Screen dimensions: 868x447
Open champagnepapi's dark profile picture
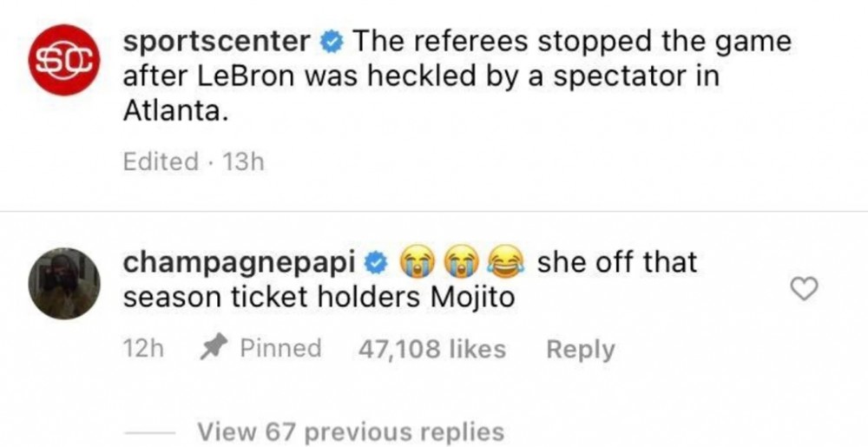coord(64,284)
